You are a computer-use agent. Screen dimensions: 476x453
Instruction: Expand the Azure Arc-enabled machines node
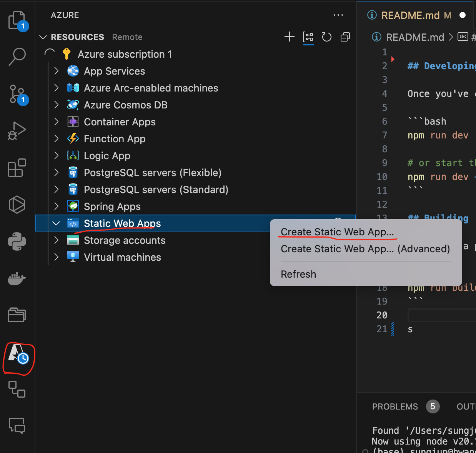click(57, 88)
